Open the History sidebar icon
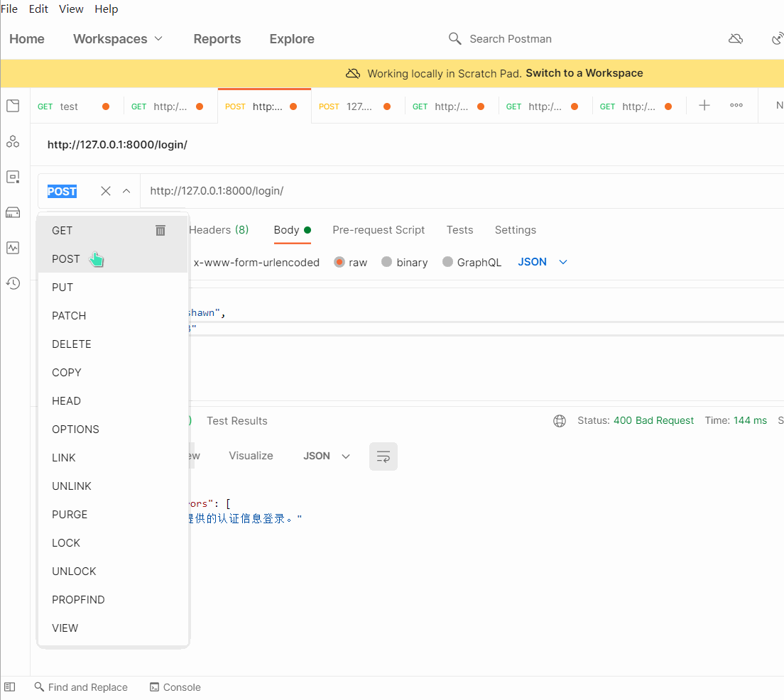This screenshot has width=784, height=700. tap(13, 283)
